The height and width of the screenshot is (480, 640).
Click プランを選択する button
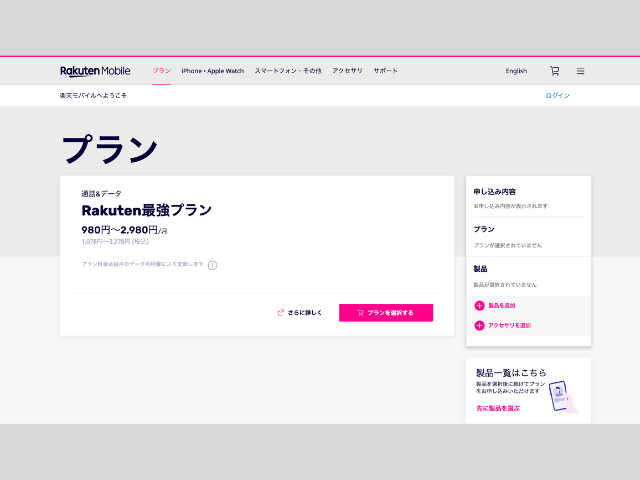click(386, 313)
